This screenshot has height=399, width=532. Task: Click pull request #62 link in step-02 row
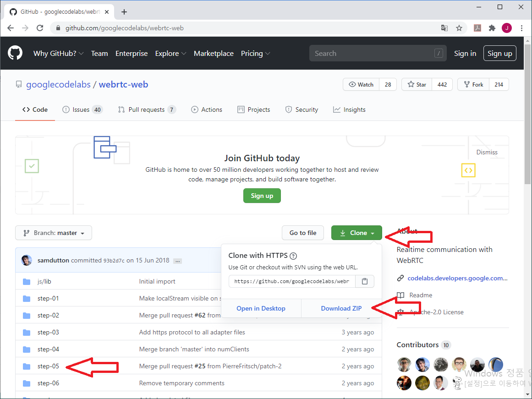[200, 316]
